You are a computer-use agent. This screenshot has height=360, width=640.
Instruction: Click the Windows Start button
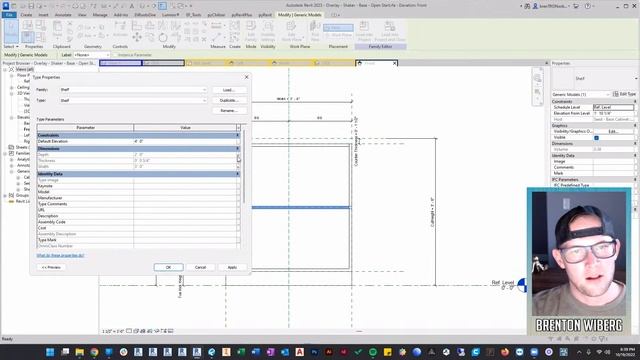tap(50, 352)
